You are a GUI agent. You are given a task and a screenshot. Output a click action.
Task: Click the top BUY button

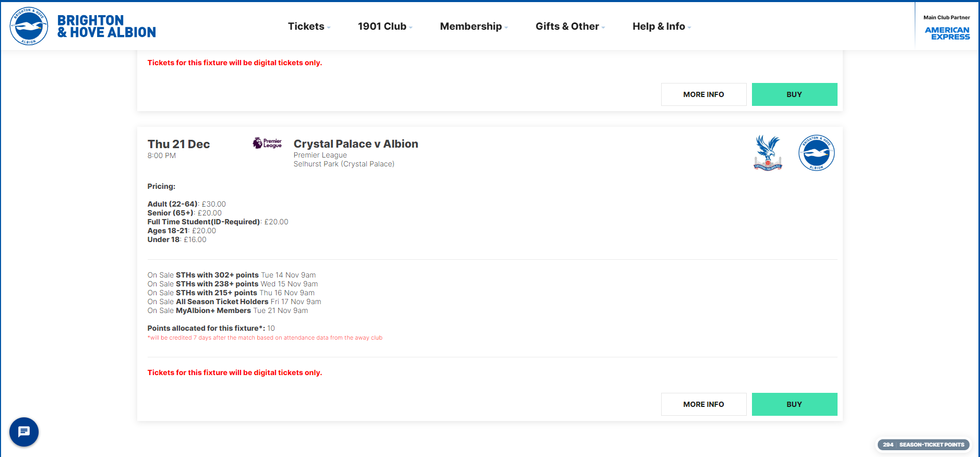pos(794,94)
